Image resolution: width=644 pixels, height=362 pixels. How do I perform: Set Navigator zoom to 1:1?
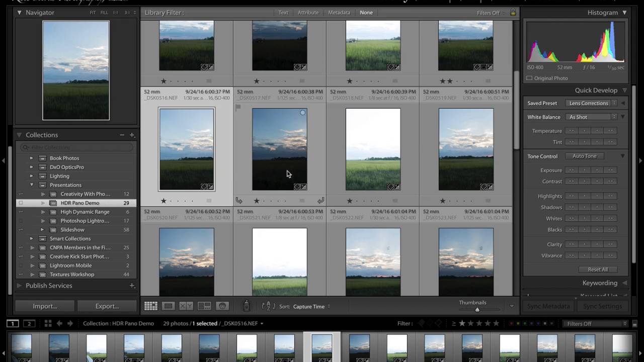tap(116, 13)
